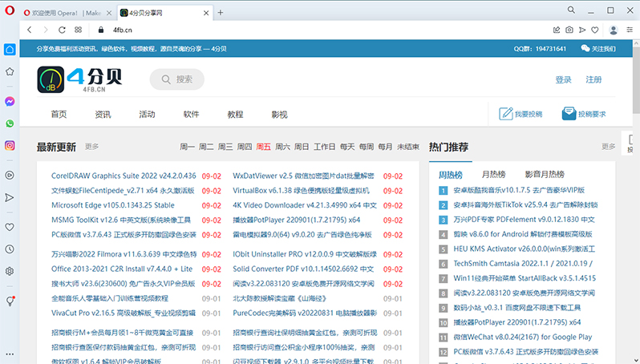
Task: Select the 周热榜 ranking tab
Action: (451, 175)
